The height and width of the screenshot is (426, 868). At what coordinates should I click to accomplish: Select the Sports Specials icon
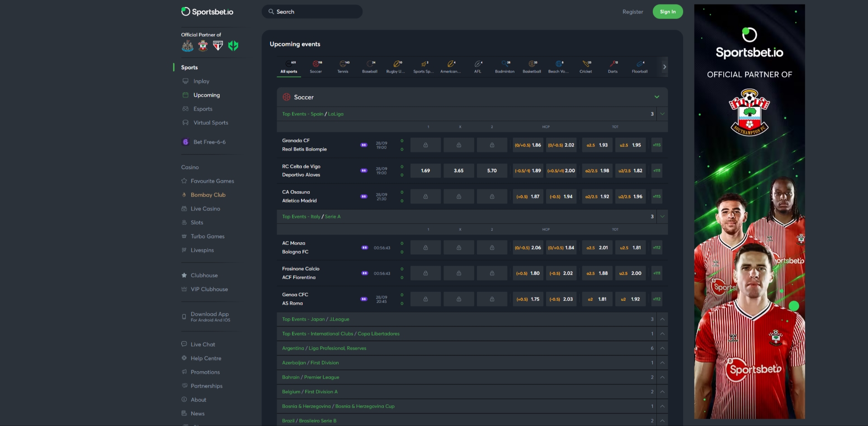[424, 66]
